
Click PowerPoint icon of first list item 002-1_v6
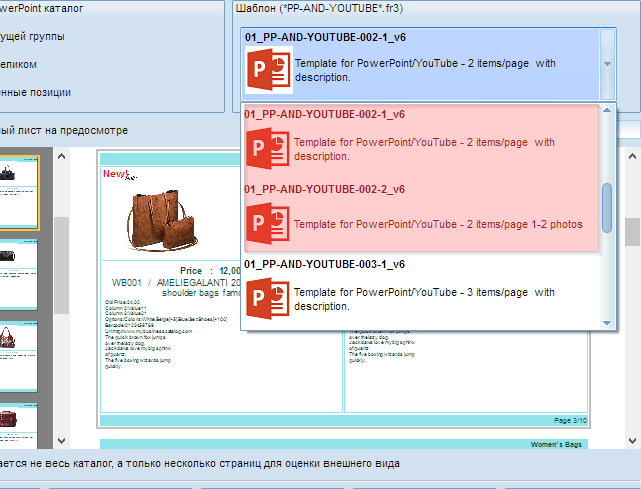[x=268, y=148]
